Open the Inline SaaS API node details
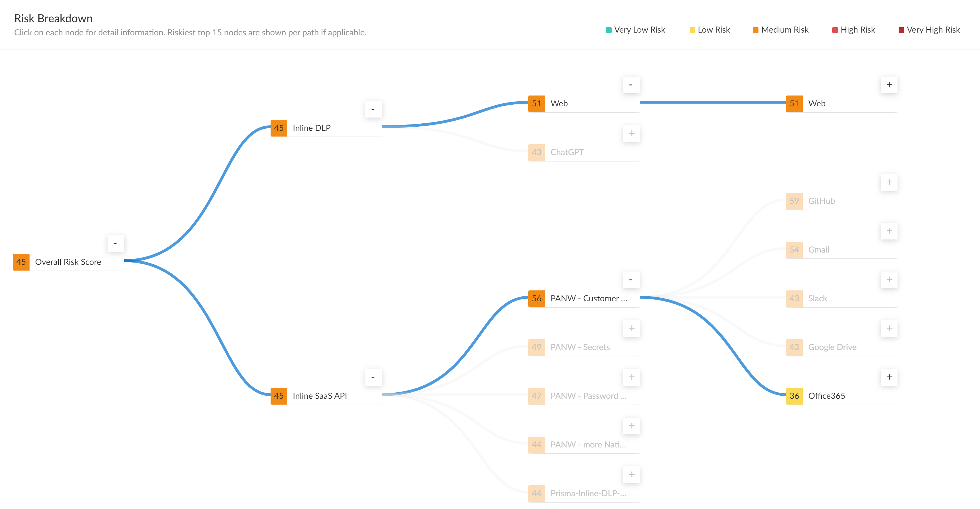The height and width of the screenshot is (509, 980). tap(320, 396)
